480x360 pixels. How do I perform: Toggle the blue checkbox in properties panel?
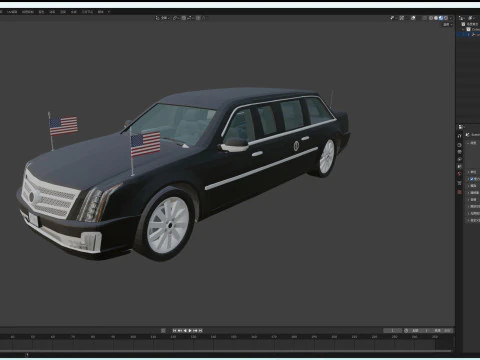point(472,179)
